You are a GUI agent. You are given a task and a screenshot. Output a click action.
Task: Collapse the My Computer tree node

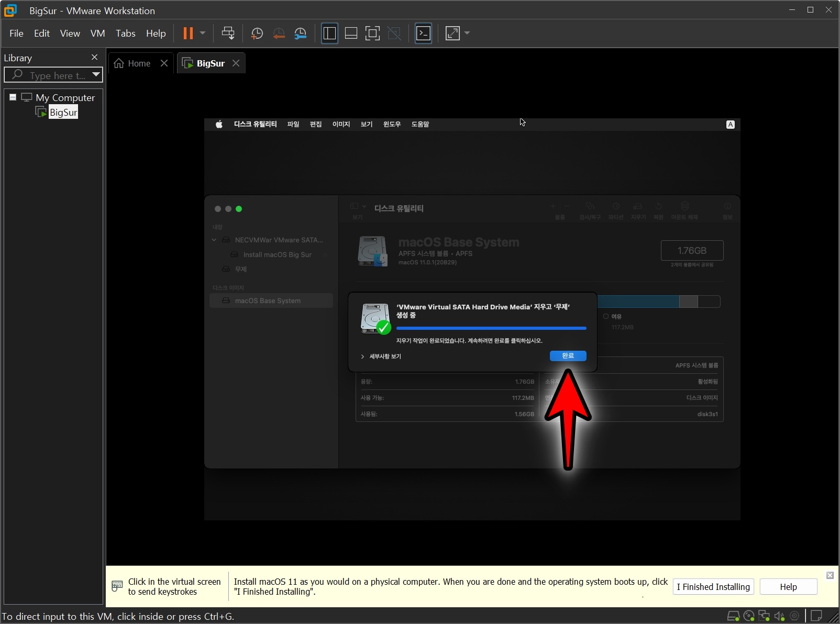pos(13,97)
